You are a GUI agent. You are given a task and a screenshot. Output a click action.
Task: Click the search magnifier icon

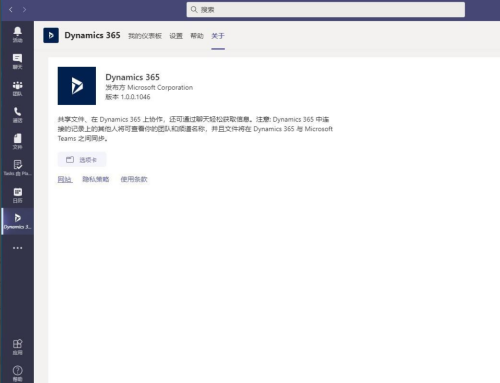pyautogui.click(x=194, y=10)
